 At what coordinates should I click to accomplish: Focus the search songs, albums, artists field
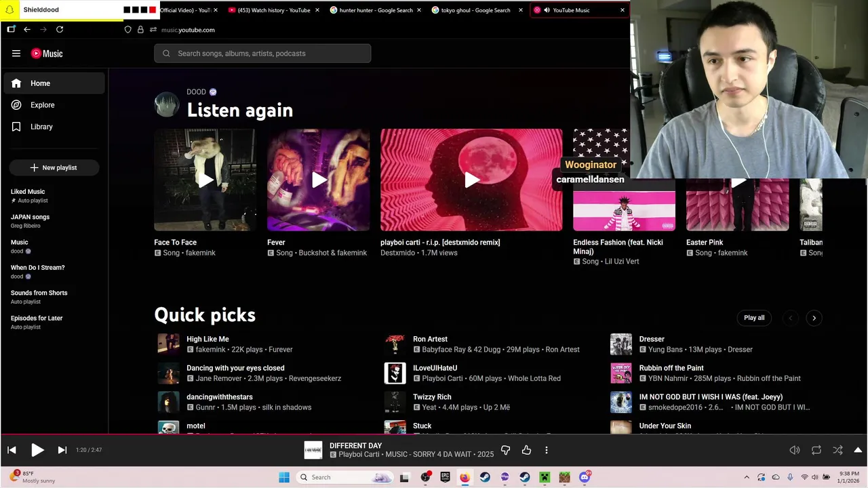tap(262, 54)
